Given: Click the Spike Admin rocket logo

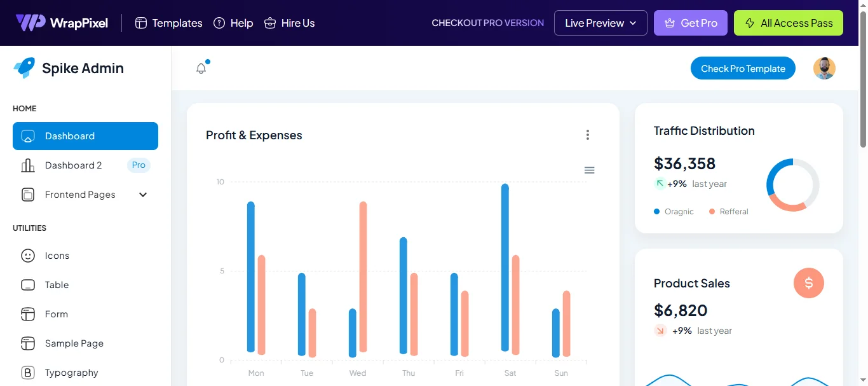Looking at the screenshot, I should click(24, 68).
